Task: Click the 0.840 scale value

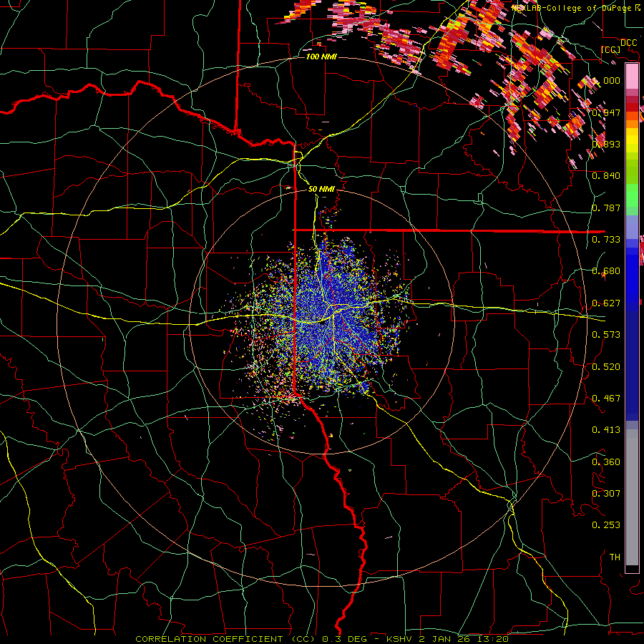Action: (x=606, y=176)
